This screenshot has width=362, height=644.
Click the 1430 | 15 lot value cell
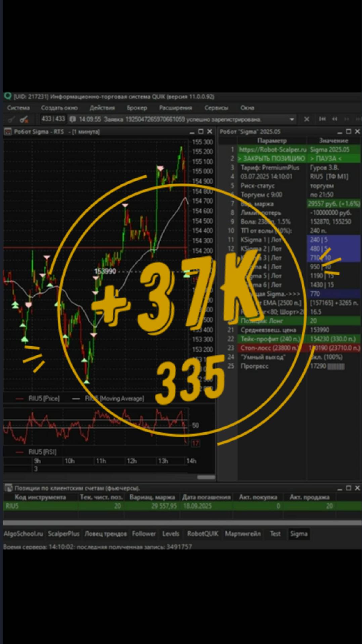[334, 285]
